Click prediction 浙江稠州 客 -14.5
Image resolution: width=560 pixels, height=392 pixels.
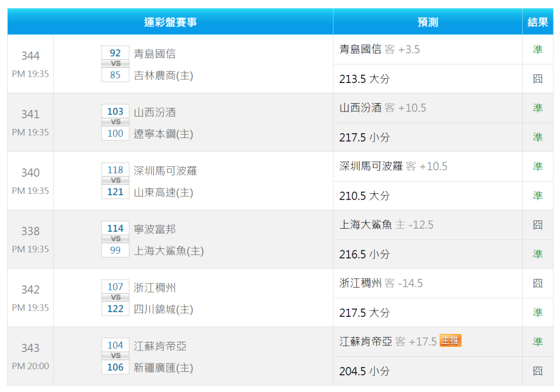381,284
